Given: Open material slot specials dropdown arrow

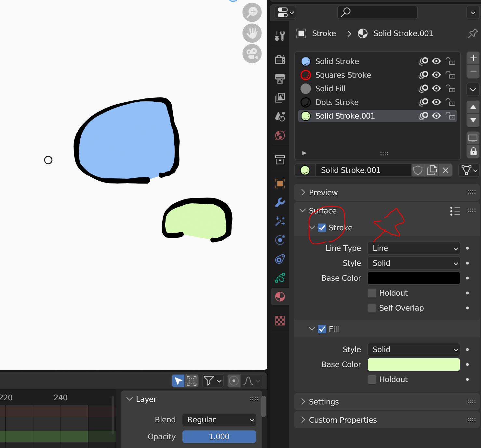Looking at the screenshot, I should (x=473, y=89).
